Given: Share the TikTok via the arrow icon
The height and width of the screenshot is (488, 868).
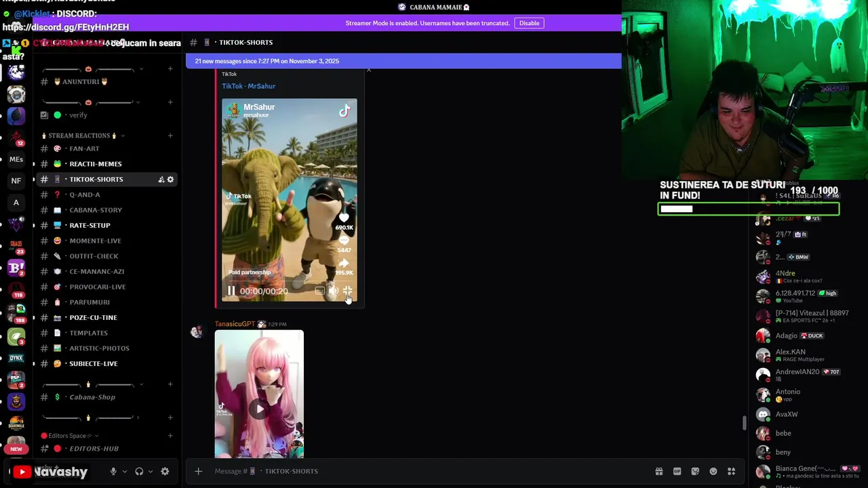Looking at the screenshot, I should tap(344, 263).
